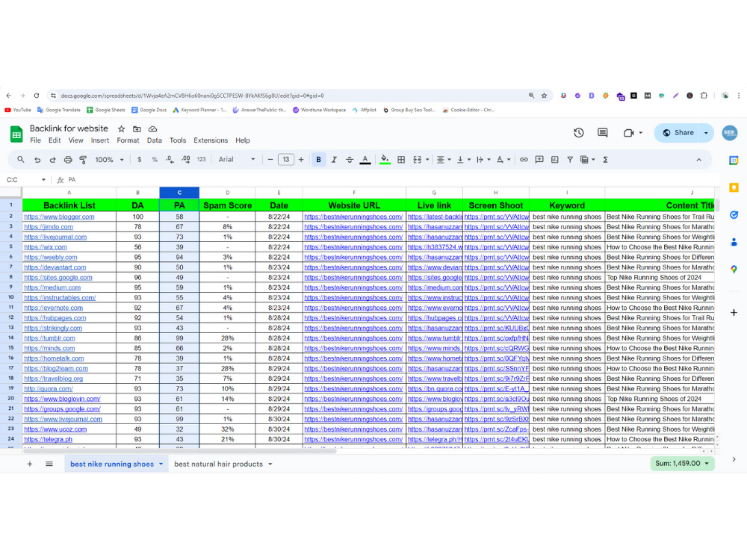Toggle bold formatting
The height and width of the screenshot is (560, 747).
318,160
